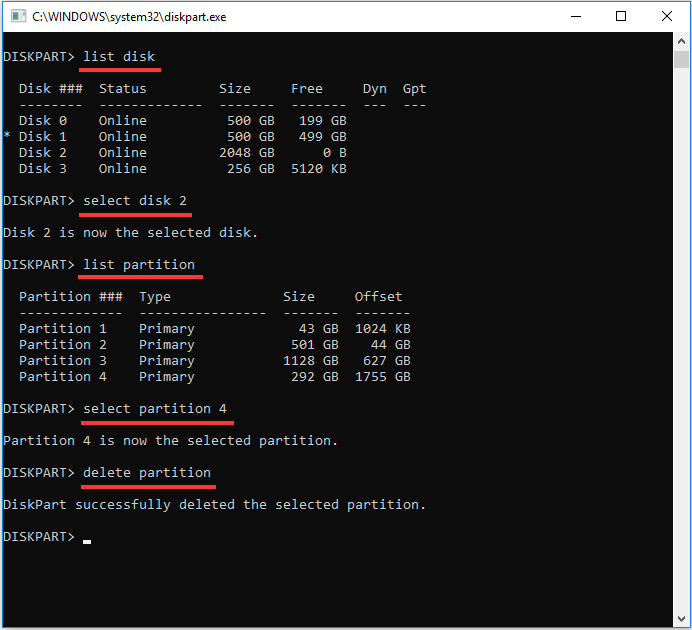Click the 2048 GB size value

pos(247,153)
